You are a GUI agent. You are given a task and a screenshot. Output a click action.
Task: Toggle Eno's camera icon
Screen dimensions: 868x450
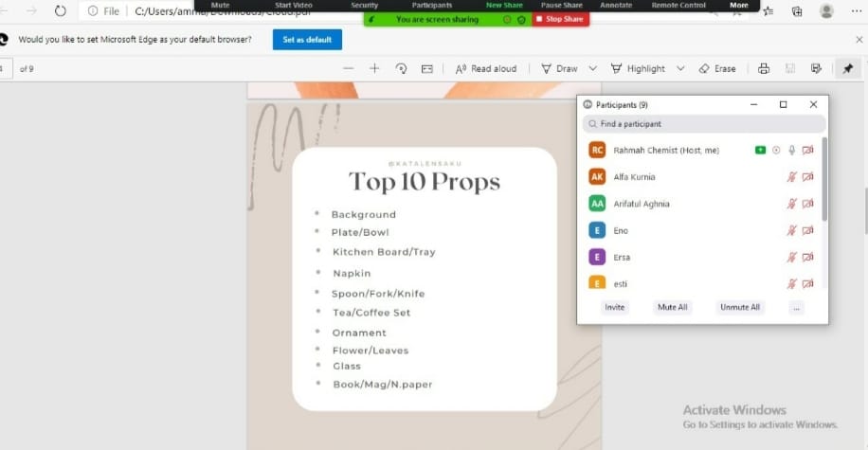pyautogui.click(x=808, y=230)
